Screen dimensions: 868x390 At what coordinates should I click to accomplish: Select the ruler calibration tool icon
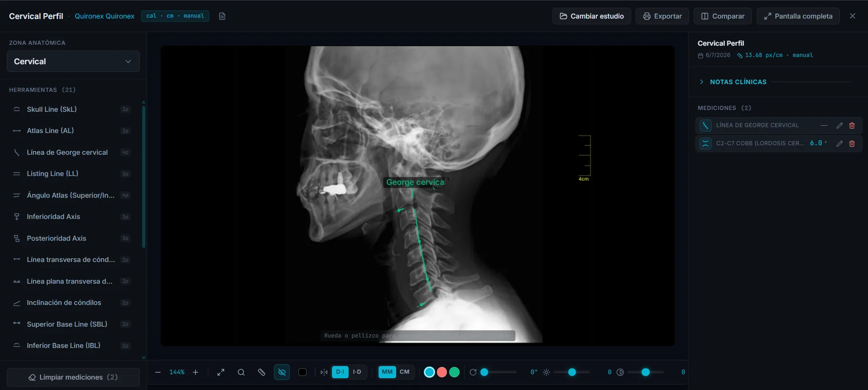pos(261,372)
